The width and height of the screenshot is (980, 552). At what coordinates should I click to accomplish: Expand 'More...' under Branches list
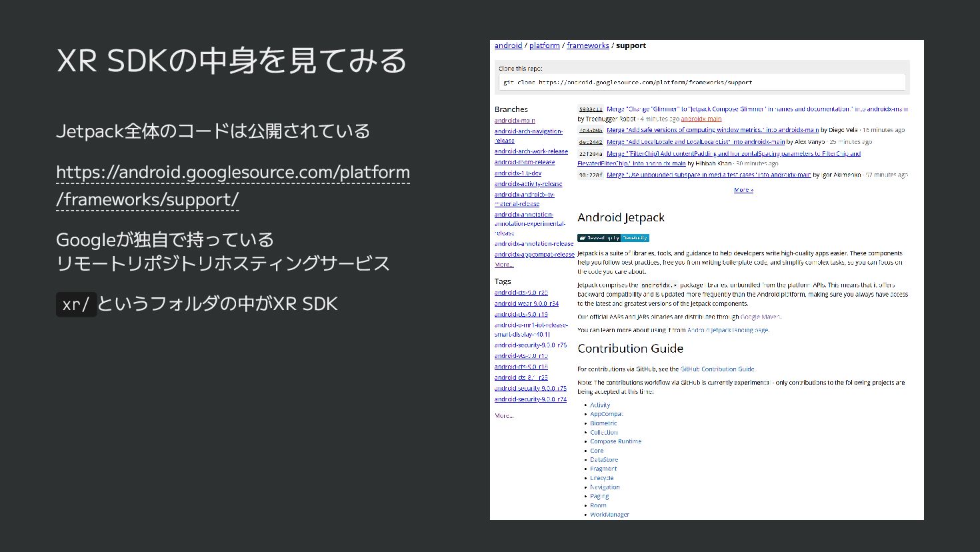[504, 265]
